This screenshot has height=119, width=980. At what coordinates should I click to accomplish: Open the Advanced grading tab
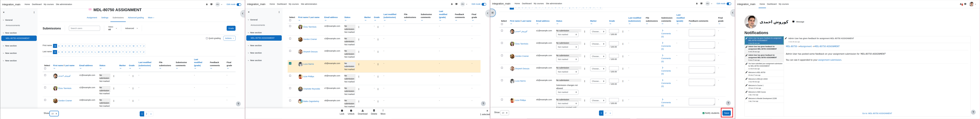click(x=136, y=18)
